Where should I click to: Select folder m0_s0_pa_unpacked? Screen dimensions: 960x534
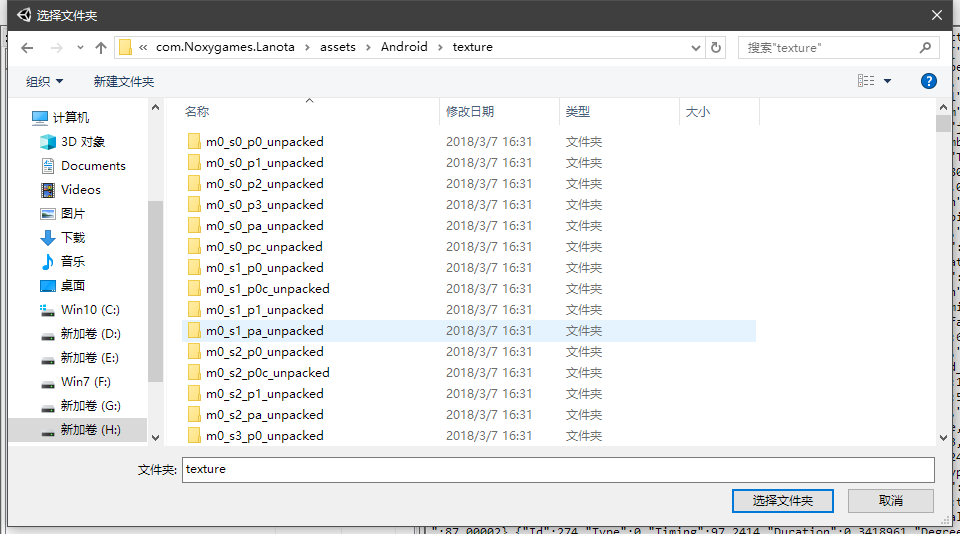click(469, 226)
